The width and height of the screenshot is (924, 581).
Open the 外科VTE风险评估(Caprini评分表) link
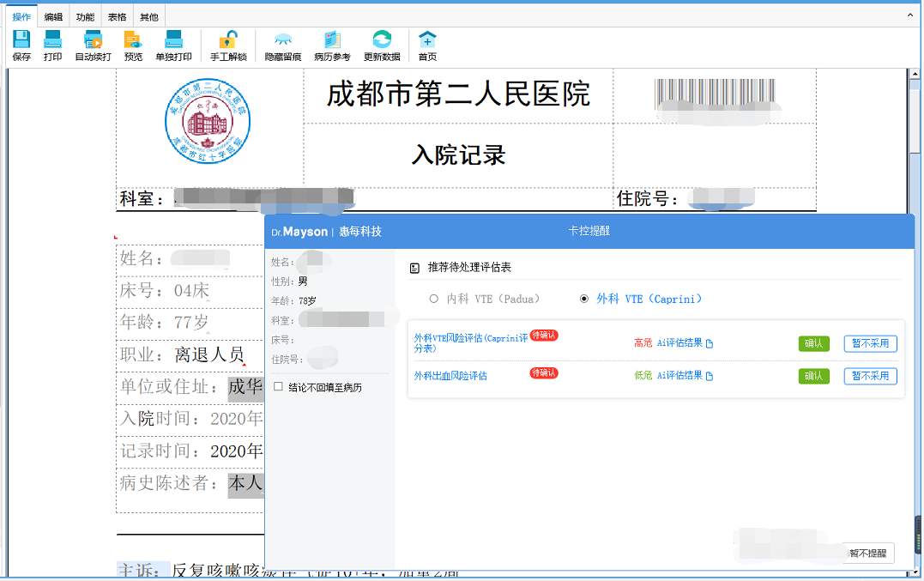point(470,343)
